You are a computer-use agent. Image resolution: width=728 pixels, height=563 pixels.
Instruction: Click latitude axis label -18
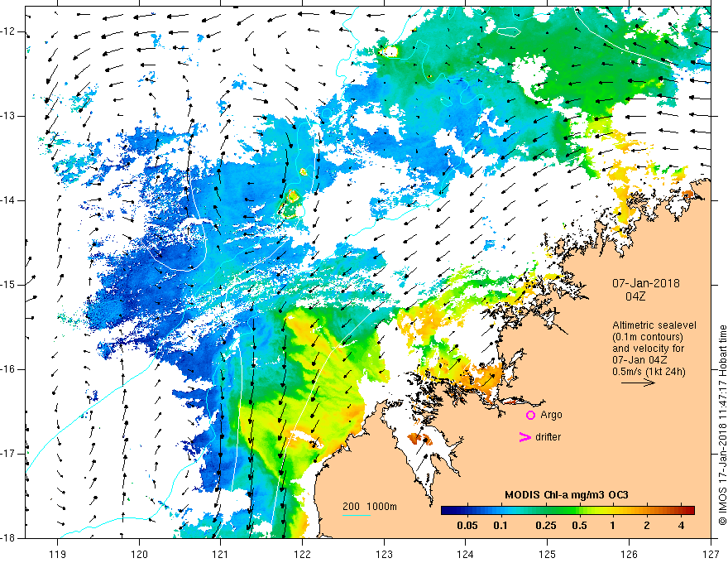point(9,538)
